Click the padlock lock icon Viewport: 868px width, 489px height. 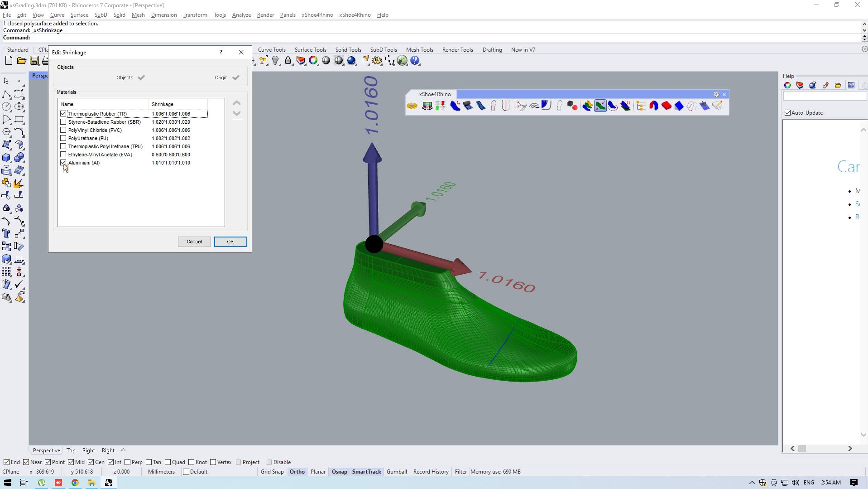click(288, 61)
